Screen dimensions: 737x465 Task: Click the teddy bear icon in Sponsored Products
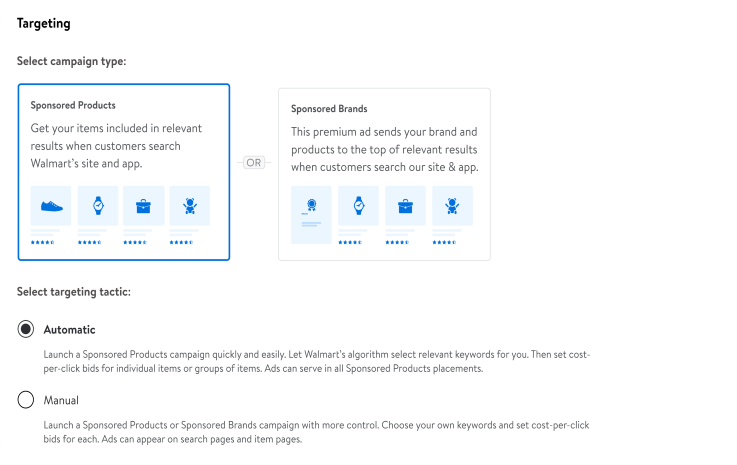tap(189, 206)
